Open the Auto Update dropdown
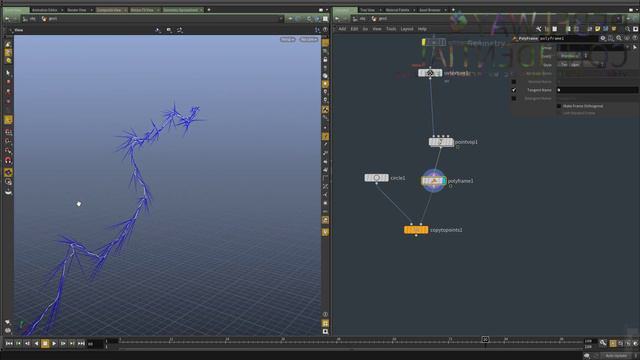 pyautogui.click(x=616, y=356)
